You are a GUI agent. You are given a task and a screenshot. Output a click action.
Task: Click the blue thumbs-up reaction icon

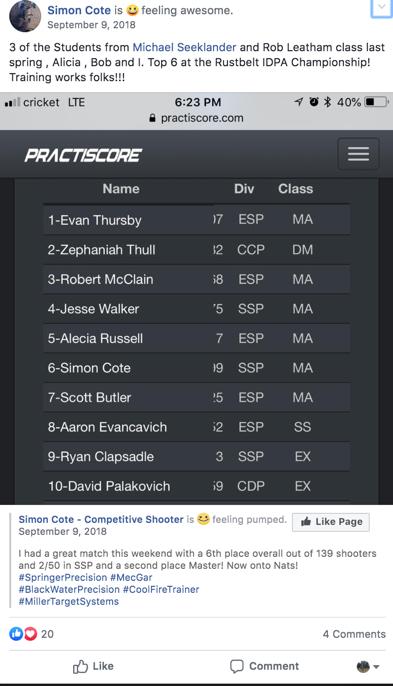pyautogui.click(x=16, y=634)
